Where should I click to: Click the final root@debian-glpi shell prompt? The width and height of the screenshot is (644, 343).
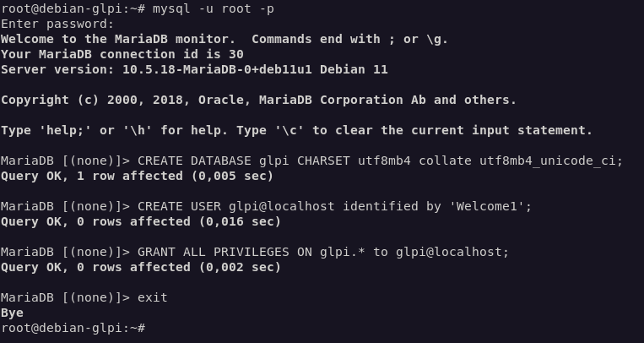pos(73,328)
